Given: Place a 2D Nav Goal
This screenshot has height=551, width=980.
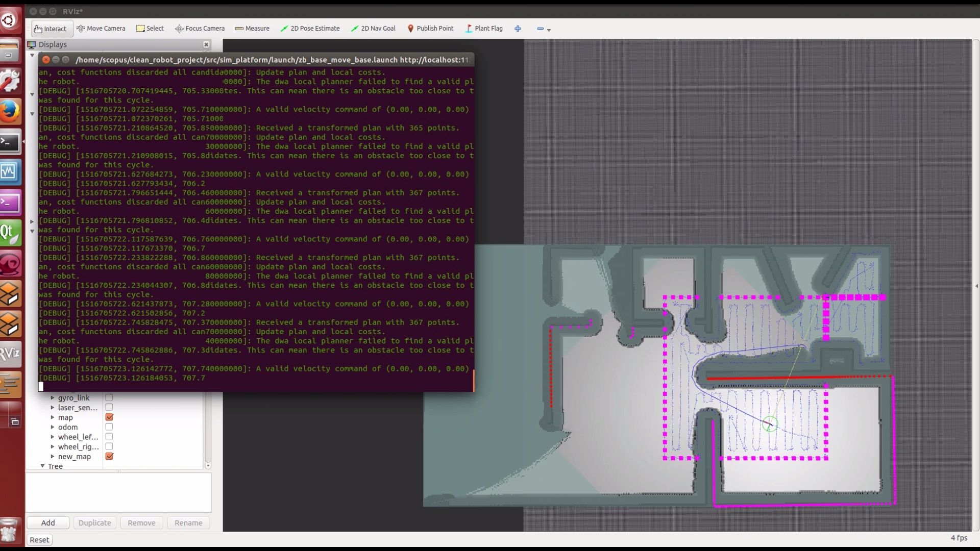Looking at the screenshot, I should click(x=373, y=29).
